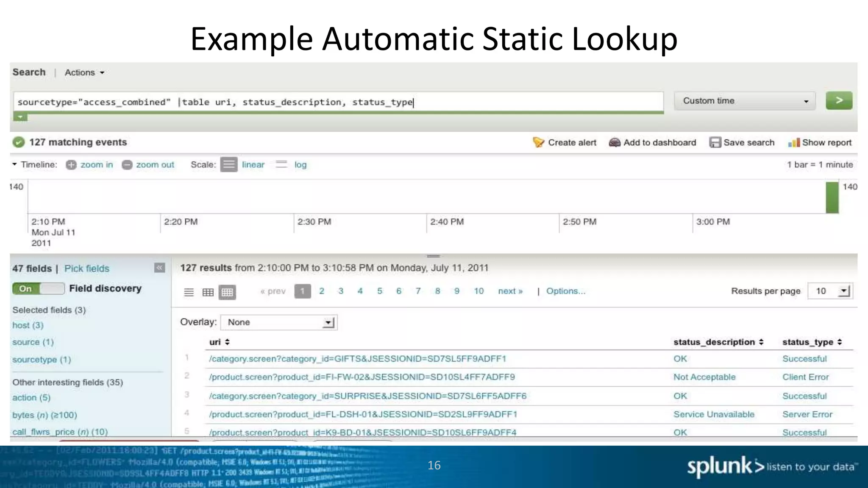
Task: Click the Server Error status type
Action: tap(807, 414)
